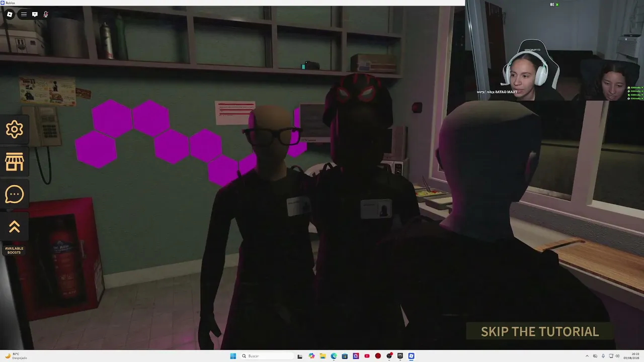Click the Roblox window title bar icon
Screen dimensions: 644x362
pyautogui.click(x=3, y=3)
